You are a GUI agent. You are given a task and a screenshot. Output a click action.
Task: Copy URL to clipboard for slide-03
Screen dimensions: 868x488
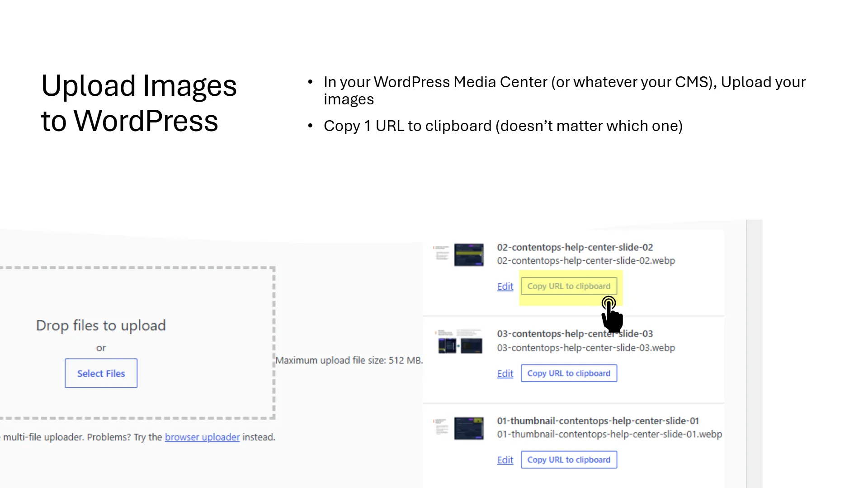569,373
